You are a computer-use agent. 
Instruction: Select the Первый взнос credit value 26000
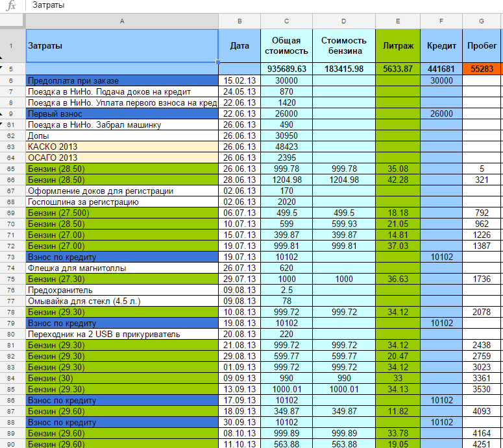click(x=441, y=113)
